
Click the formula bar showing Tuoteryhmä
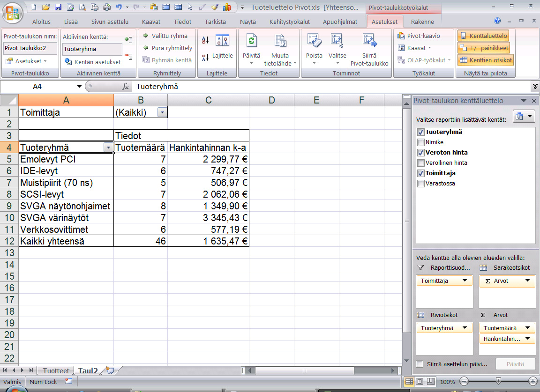[332, 86]
